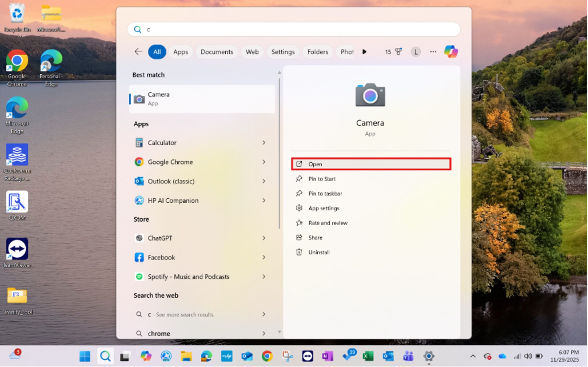Open the three-dots more options menu
588x367 pixels.
pos(433,52)
